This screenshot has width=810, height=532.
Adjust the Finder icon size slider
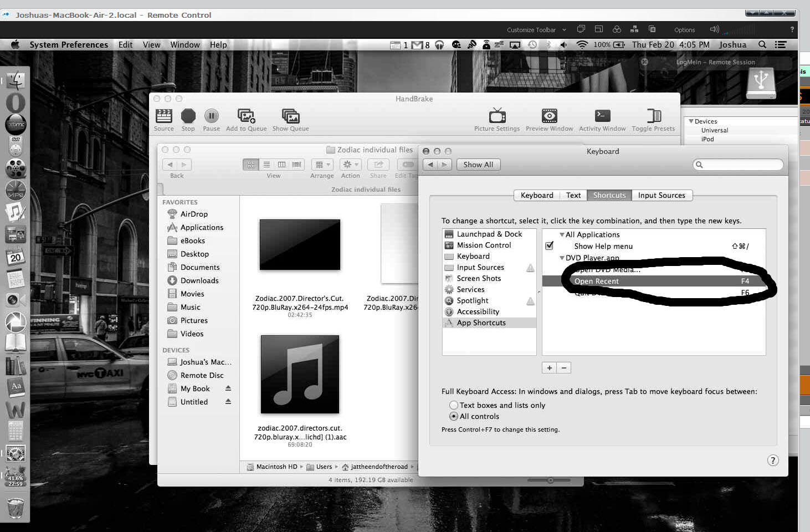tap(550, 480)
